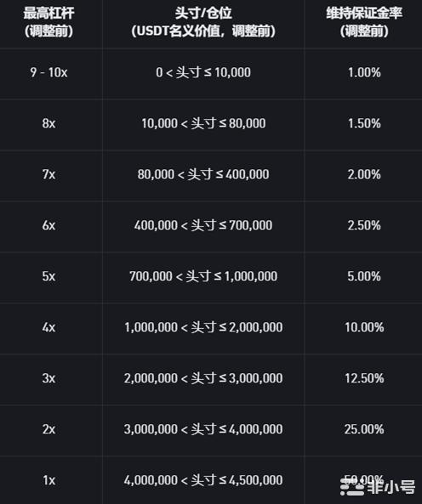The width and height of the screenshot is (422, 504).
Task: Click the 25.00% margin rate cell
Action: pos(364,429)
